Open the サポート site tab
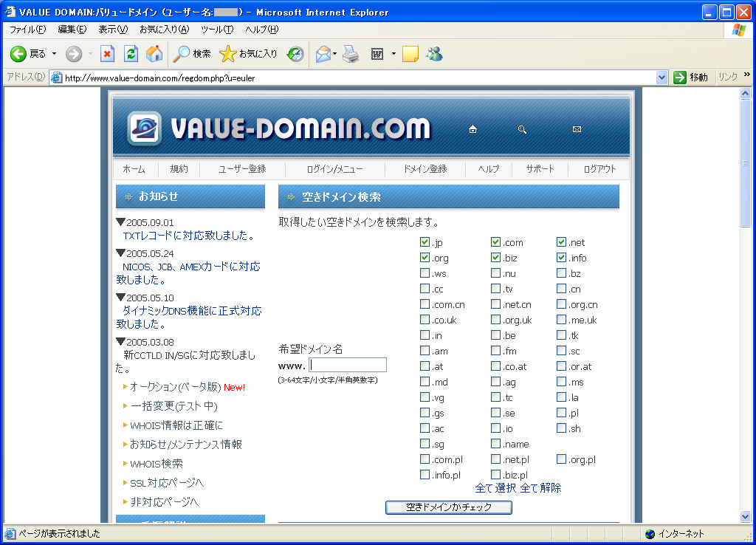 pyautogui.click(x=540, y=169)
